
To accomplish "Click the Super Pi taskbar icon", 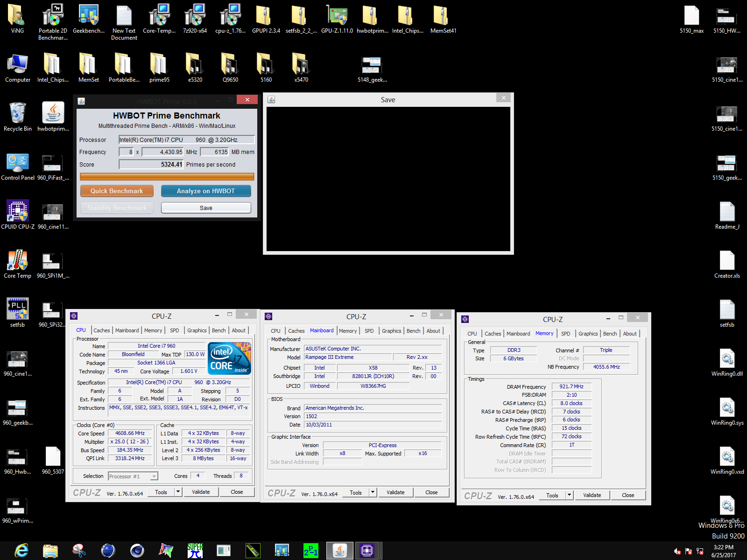I will click(195, 551).
